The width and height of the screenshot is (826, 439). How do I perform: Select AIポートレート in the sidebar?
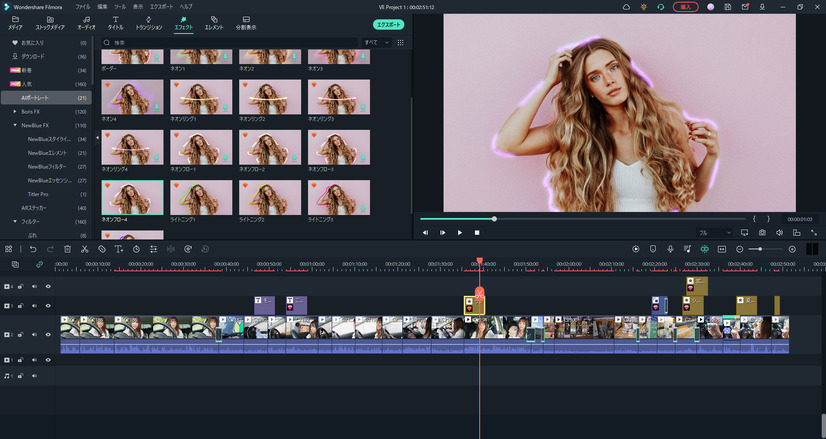click(x=46, y=97)
